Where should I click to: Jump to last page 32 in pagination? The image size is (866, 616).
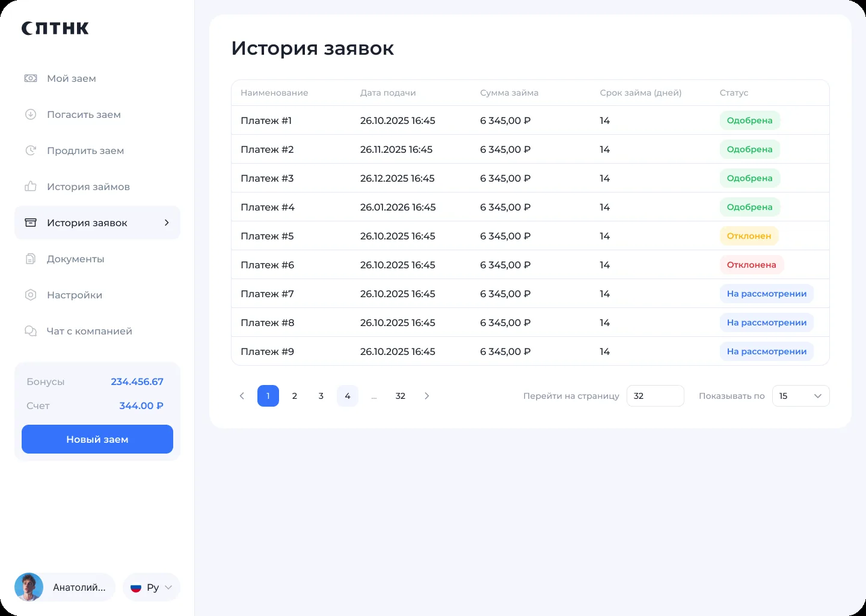coord(401,396)
